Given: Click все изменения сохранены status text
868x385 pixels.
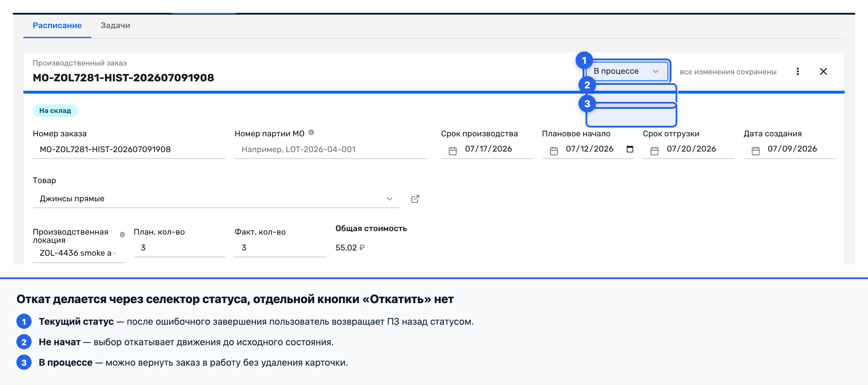Looking at the screenshot, I should coord(728,72).
